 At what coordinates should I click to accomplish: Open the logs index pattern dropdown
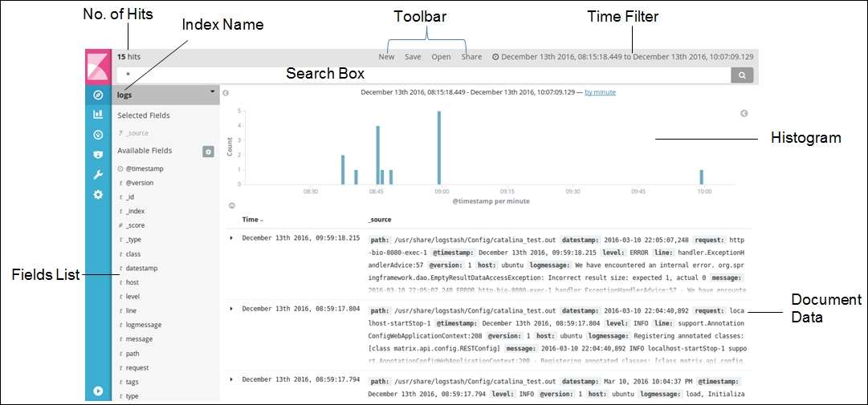point(165,95)
